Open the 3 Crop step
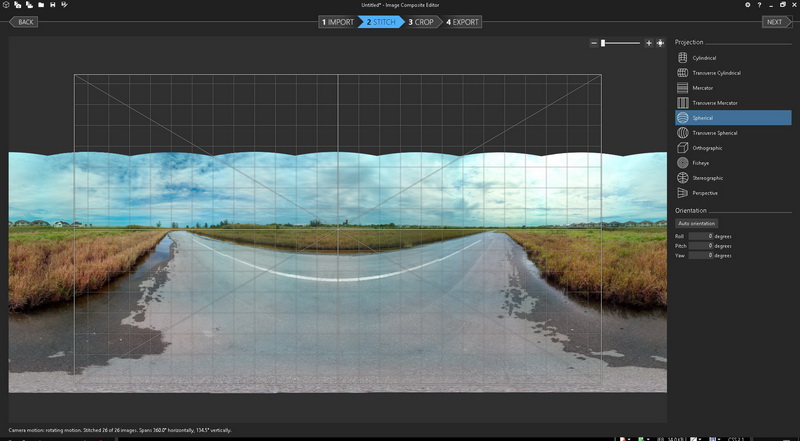Screen dimensions: 800x441 pos(421,22)
